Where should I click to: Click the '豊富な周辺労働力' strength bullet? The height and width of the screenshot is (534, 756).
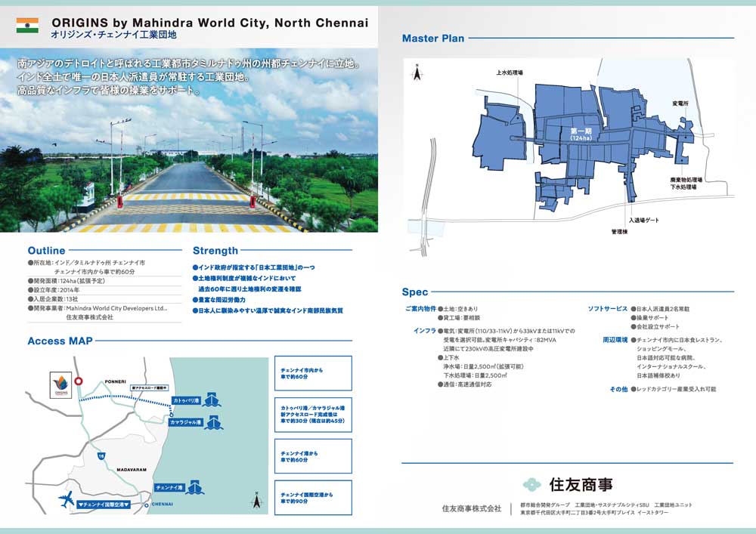[x=219, y=300]
